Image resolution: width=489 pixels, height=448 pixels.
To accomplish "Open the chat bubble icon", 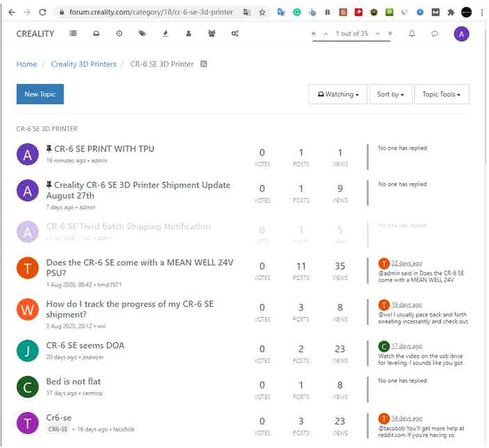I will 435,33.
